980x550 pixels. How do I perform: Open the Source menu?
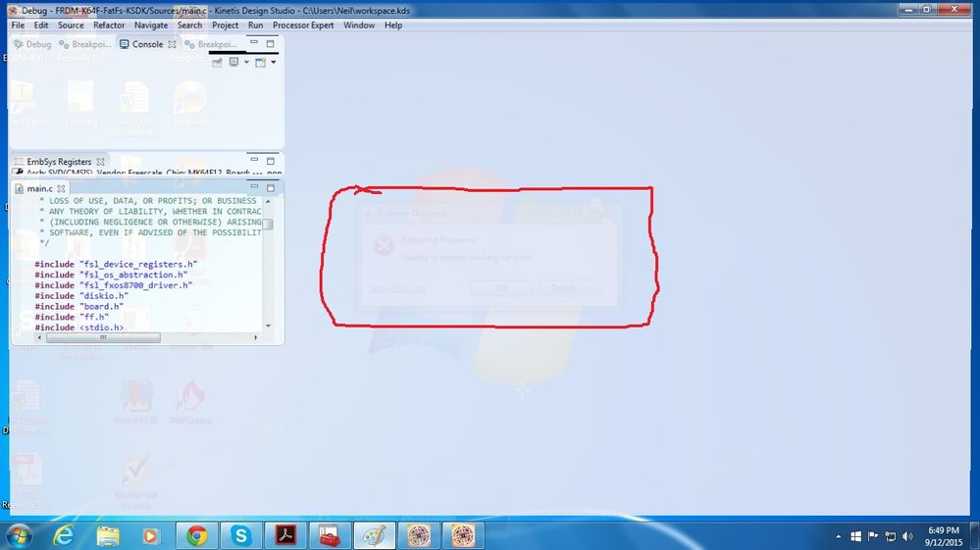(x=71, y=25)
